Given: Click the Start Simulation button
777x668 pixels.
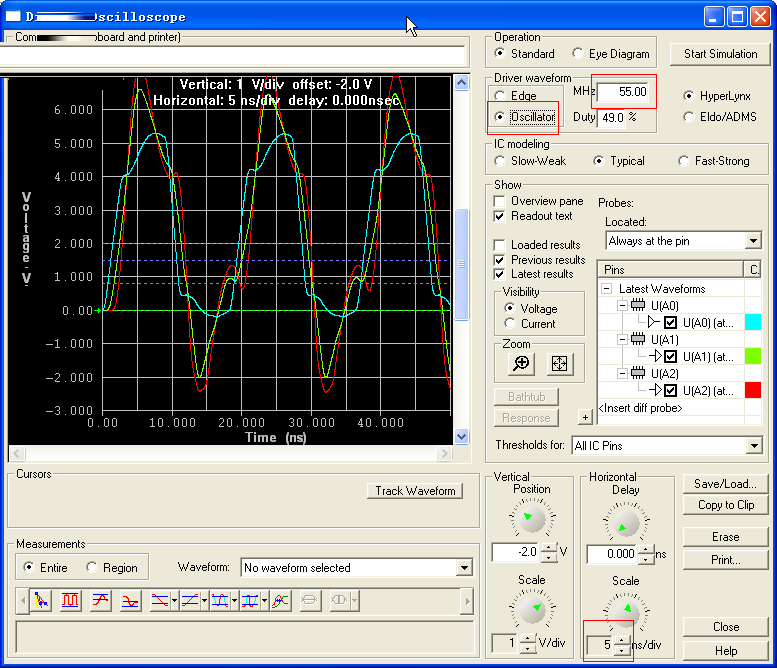Looking at the screenshot, I should point(720,54).
